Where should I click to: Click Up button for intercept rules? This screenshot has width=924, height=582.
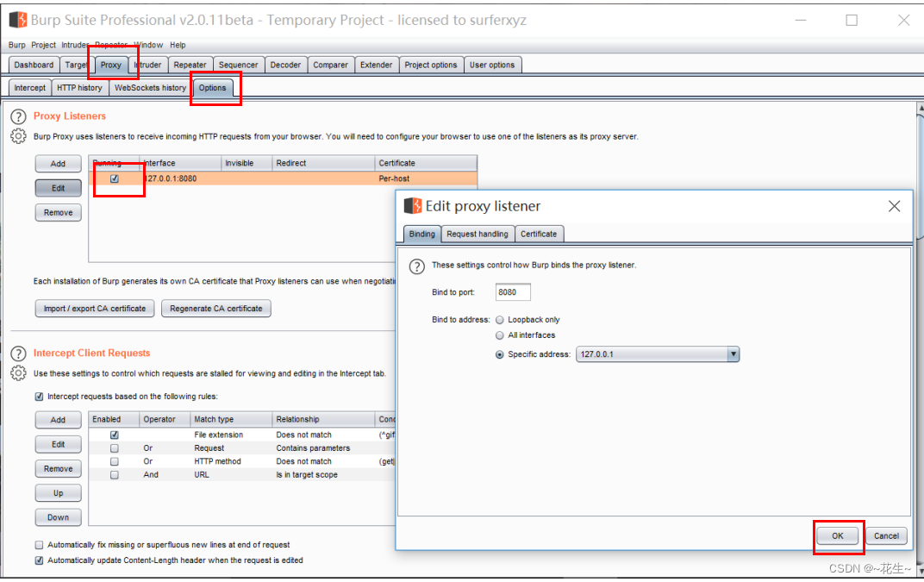[x=59, y=493]
